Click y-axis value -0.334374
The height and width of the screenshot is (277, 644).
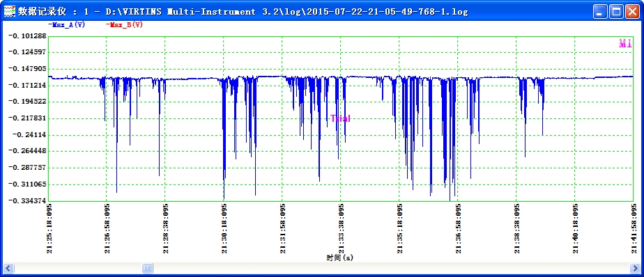[26, 200]
